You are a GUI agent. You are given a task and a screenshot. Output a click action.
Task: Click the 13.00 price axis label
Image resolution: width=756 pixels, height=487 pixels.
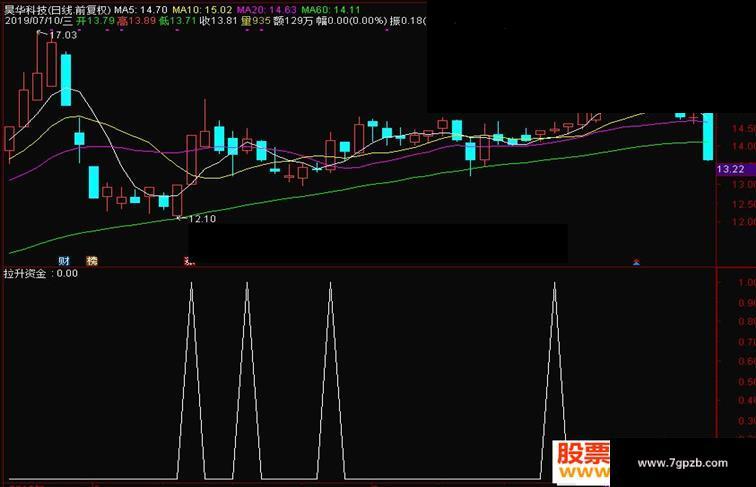(743, 185)
